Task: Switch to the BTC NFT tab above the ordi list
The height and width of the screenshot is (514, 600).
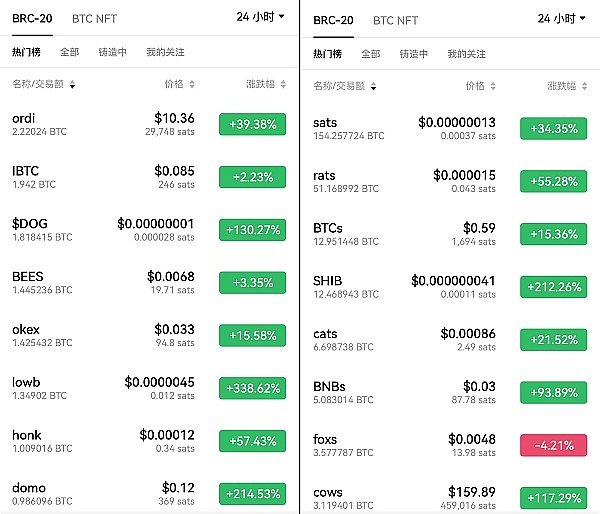Action: (95, 18)
